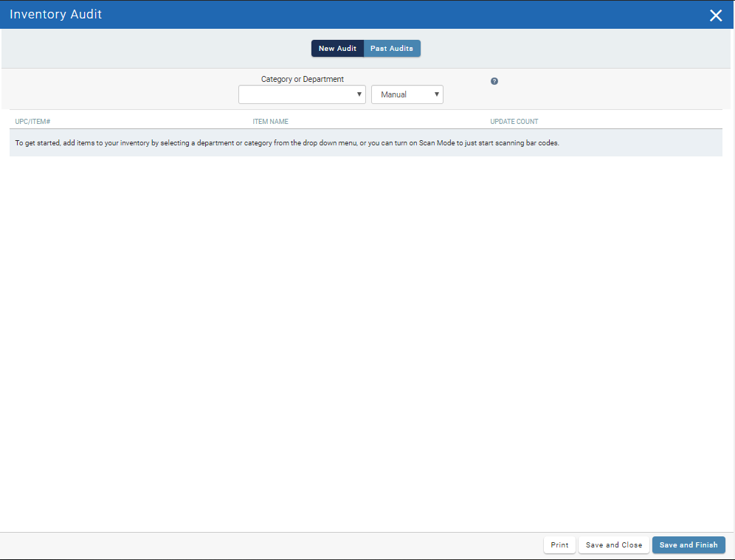The width and height of the screenshot is (735, 560).
Task: Click the Category or Department label
Action: [x=303, y=79]
